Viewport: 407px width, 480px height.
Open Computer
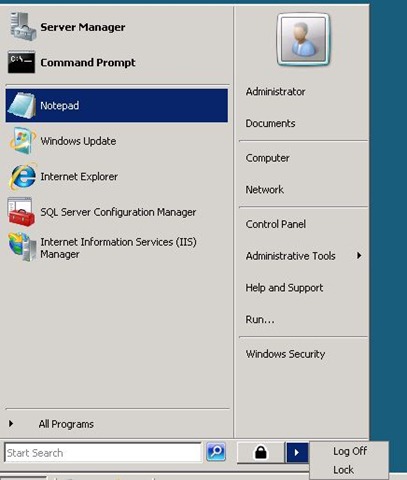(267, 158)
